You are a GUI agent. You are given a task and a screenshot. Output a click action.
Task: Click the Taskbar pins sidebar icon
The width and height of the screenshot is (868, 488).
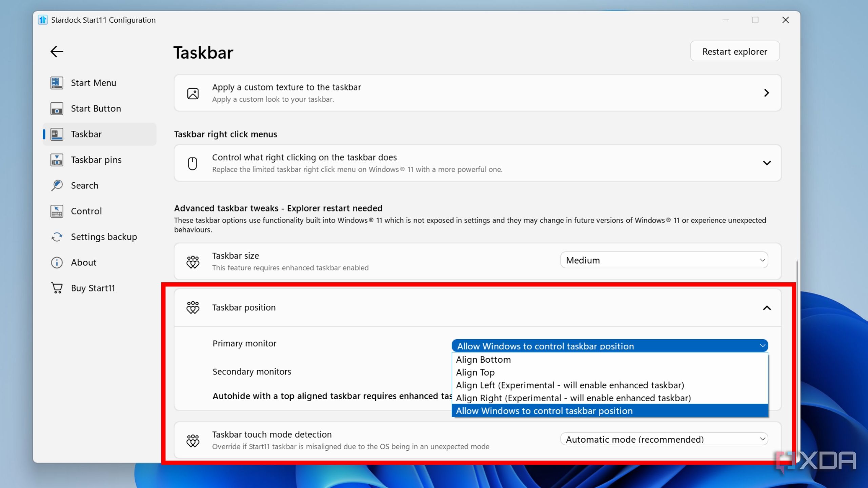[x=57, y=160]
